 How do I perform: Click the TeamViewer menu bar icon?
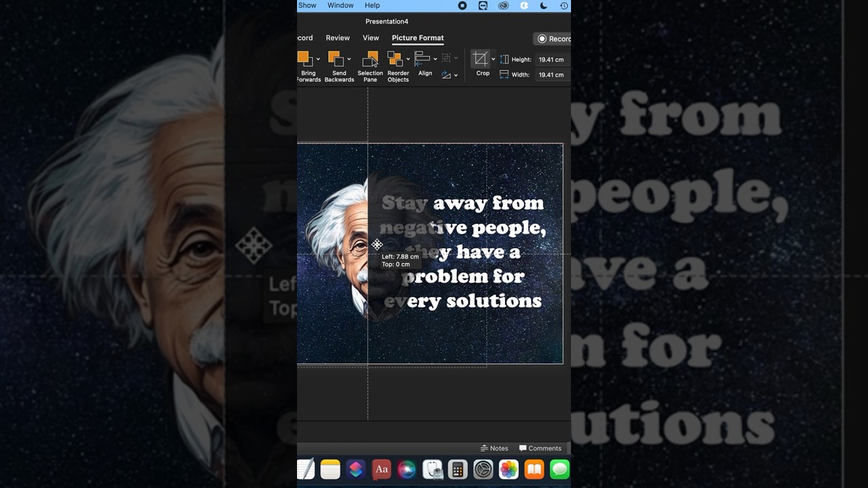(x=483, y=5)
